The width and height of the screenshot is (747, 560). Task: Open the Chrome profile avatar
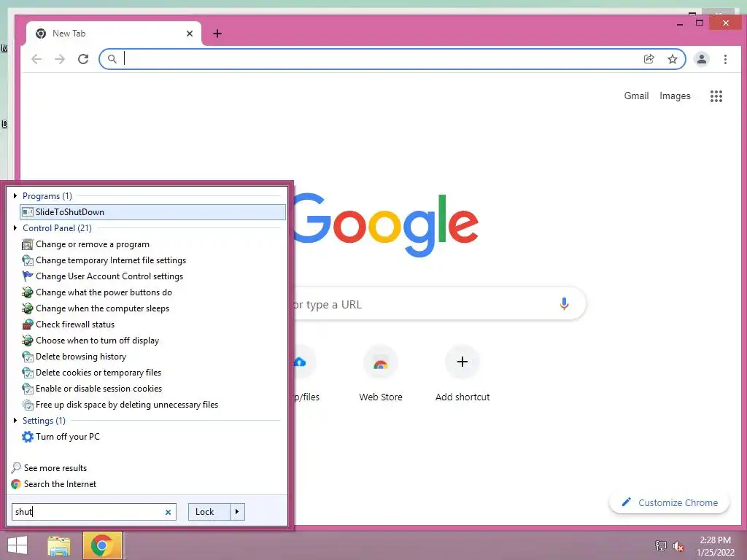pyautogui.click(x=701, y=59)
